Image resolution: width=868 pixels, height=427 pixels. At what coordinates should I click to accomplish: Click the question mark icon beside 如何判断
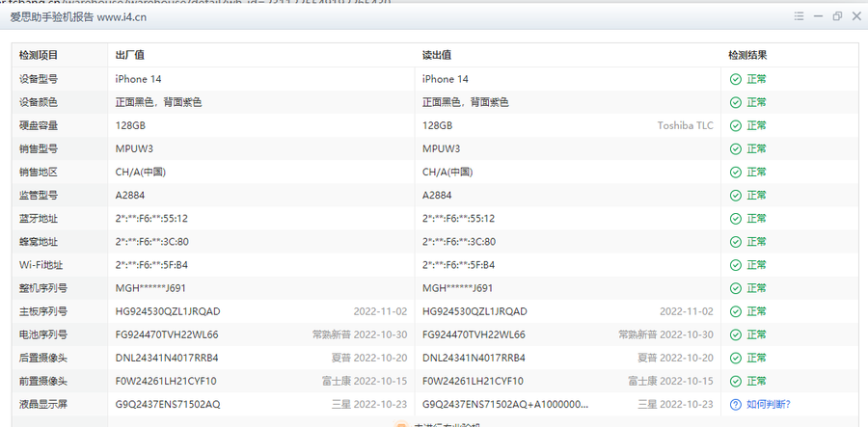tap(736, 404)
